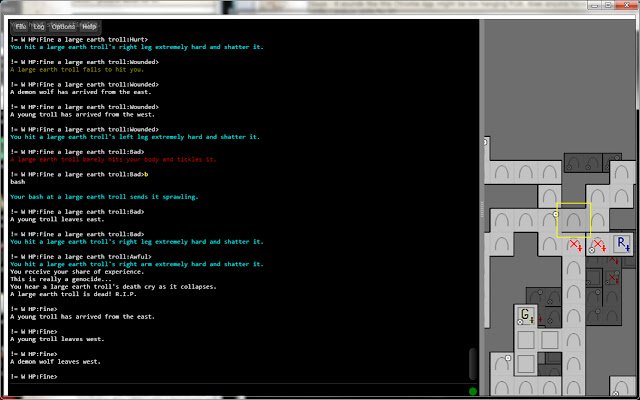This screenshot has height=400, width=640.
Task: Click the 'sends it sprawling' bash result line
Action: click(x=104, y=197)
